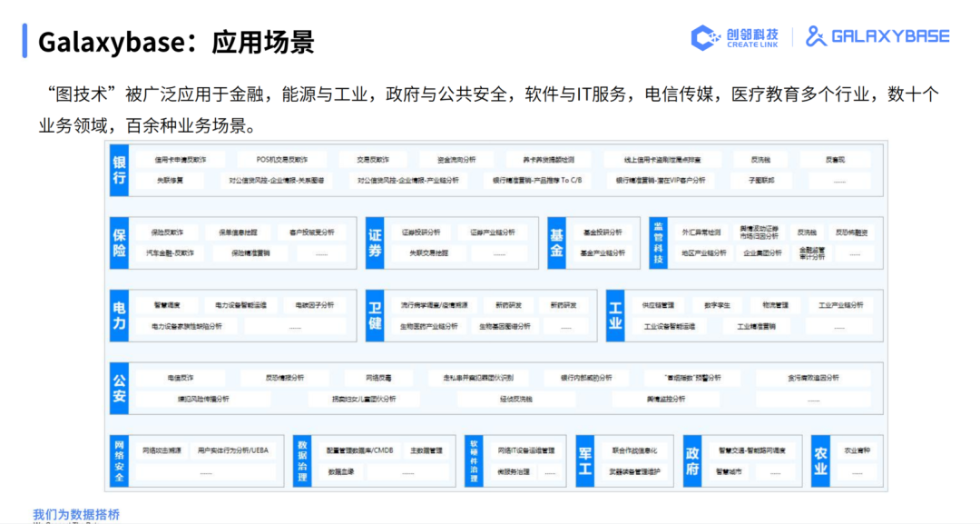Click 银行精准营销-潜在VIP客户分析 box
This screenshot has width=980, height=524.
(x=661, y=181)
